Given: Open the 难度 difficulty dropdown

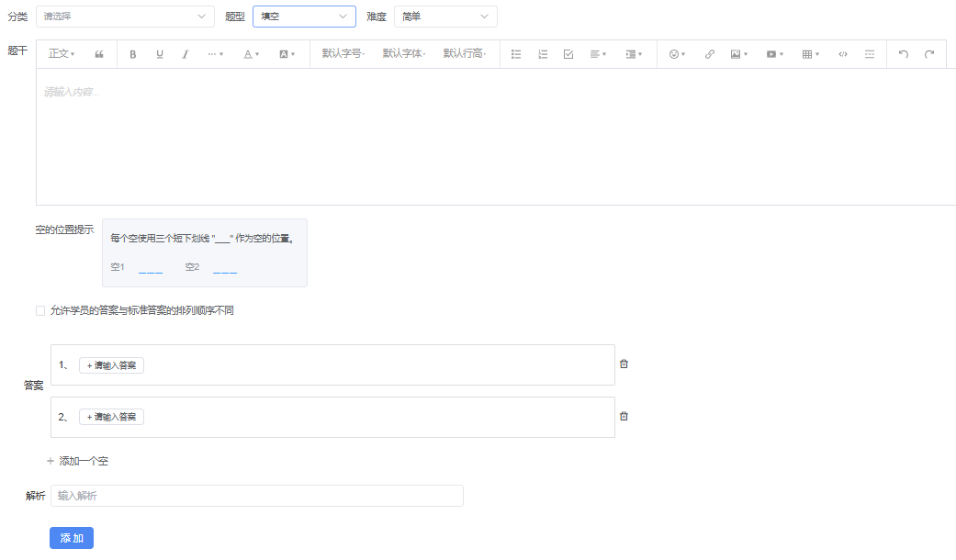Looking at the screenshot, I should tap(445, 17).
